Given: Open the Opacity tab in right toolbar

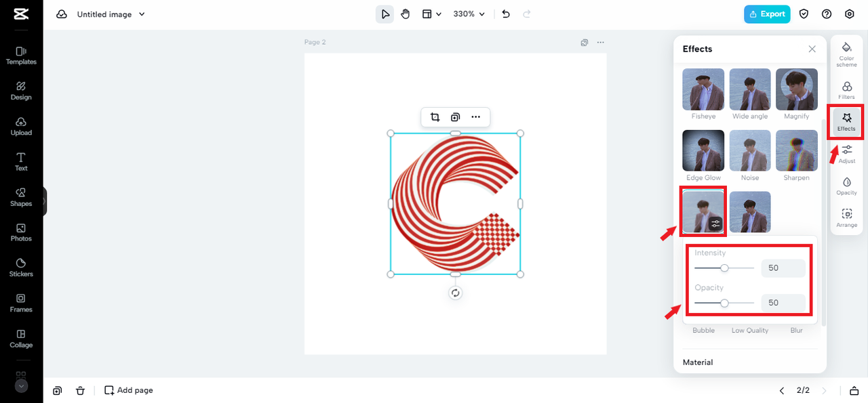Looking at the screenshot, I should point(846,186).
